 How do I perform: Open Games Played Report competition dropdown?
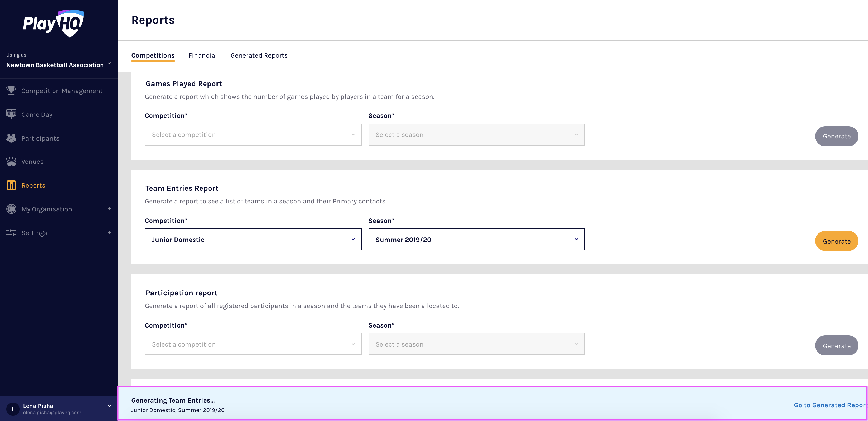click(253, 134)
